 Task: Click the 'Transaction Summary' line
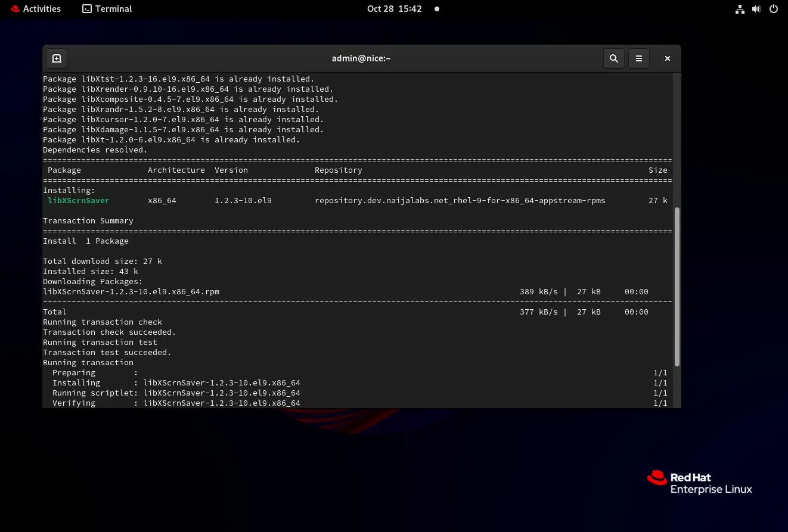(88, 221)
